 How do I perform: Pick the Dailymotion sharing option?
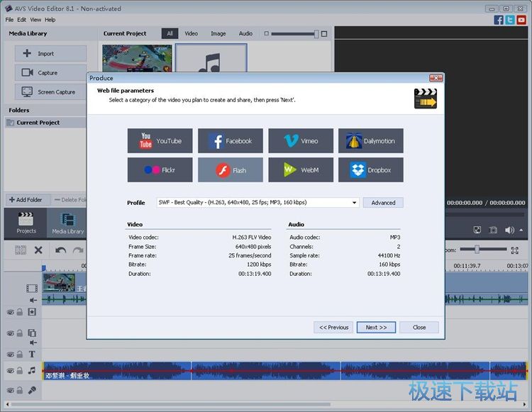(x=371, y=140)
